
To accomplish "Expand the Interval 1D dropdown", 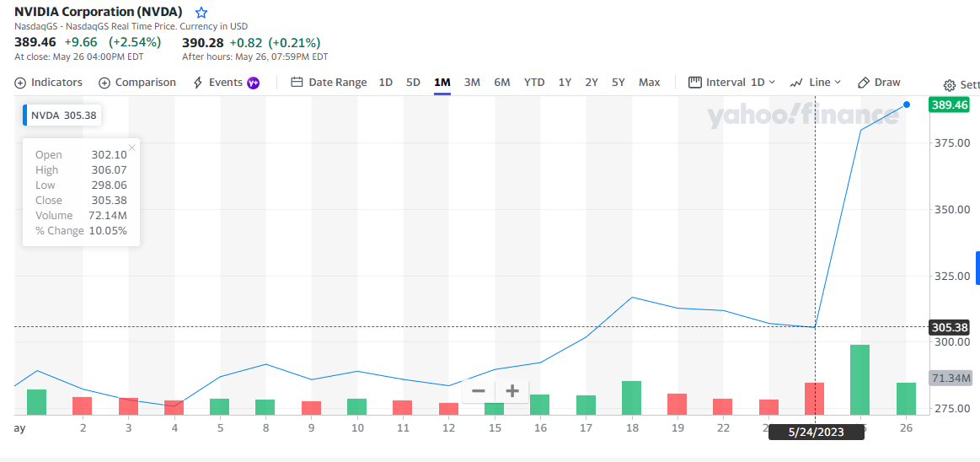I will (x=732, y=83).
